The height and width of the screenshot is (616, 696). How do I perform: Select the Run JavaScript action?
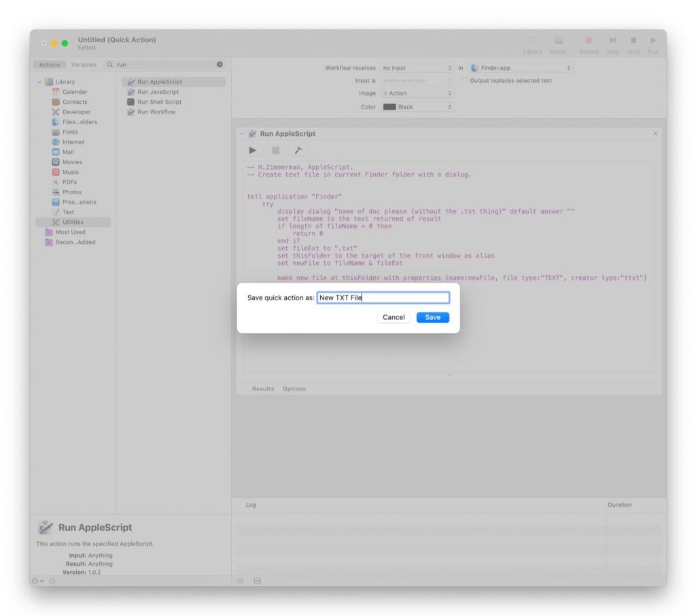click(158, 92)
